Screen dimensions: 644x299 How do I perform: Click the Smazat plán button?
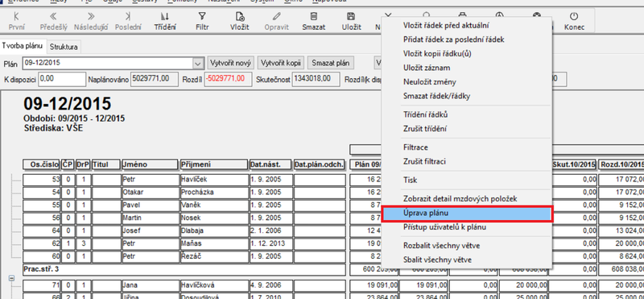pyautogui.click(x=331, y=64)
